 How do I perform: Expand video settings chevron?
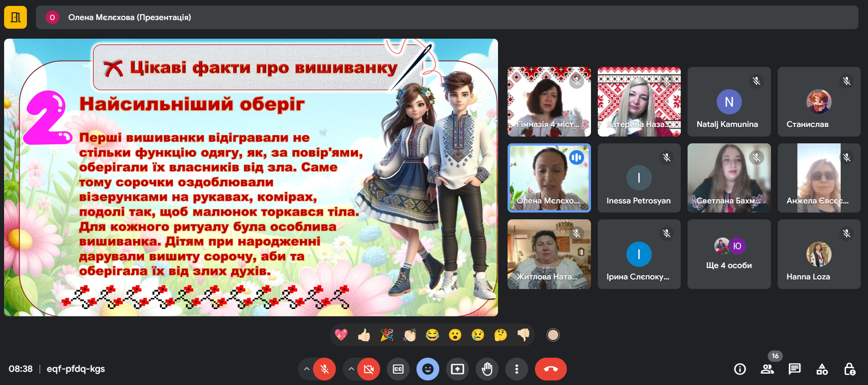[x=351, y=369]
